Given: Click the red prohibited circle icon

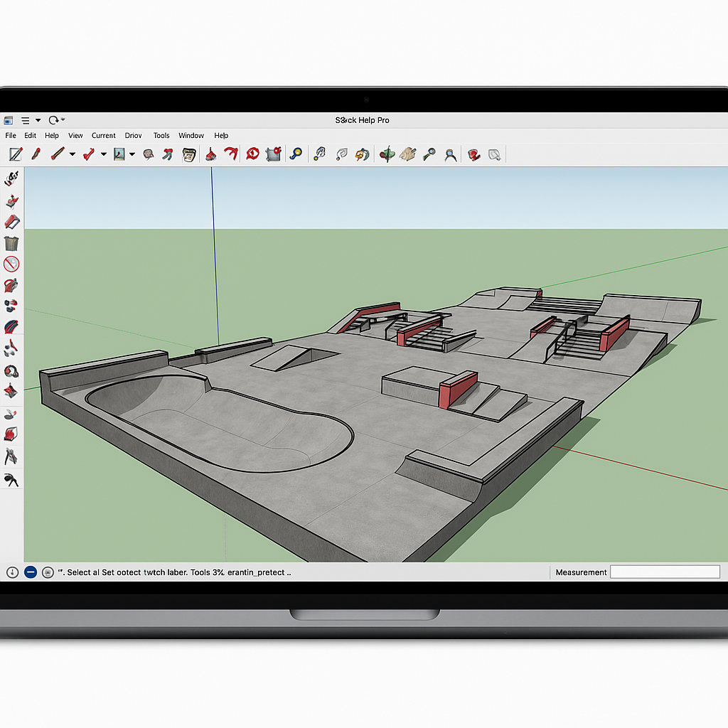Looking at the screenshot, I should (x=11, y=264).
